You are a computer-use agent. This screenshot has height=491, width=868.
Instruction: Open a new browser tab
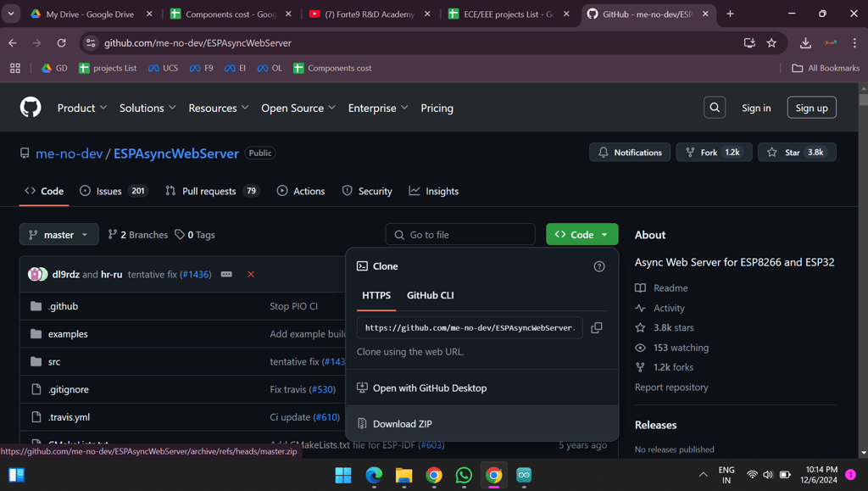click(730, 14)
